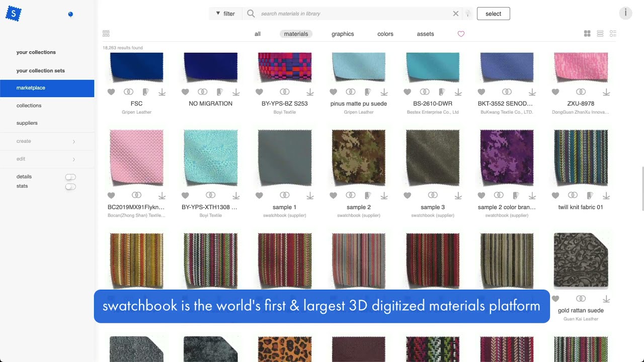Switch to detailed checklist view
Viewport: 644px width, 362px height.
(613, 34)
